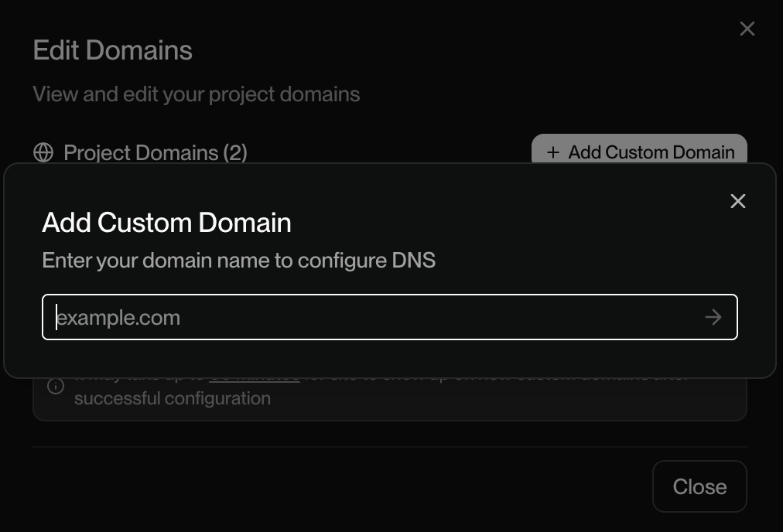Click the globe symbol in the domains header
The image size is (783, 532).
pyautogui.click(x=43, y=152)
